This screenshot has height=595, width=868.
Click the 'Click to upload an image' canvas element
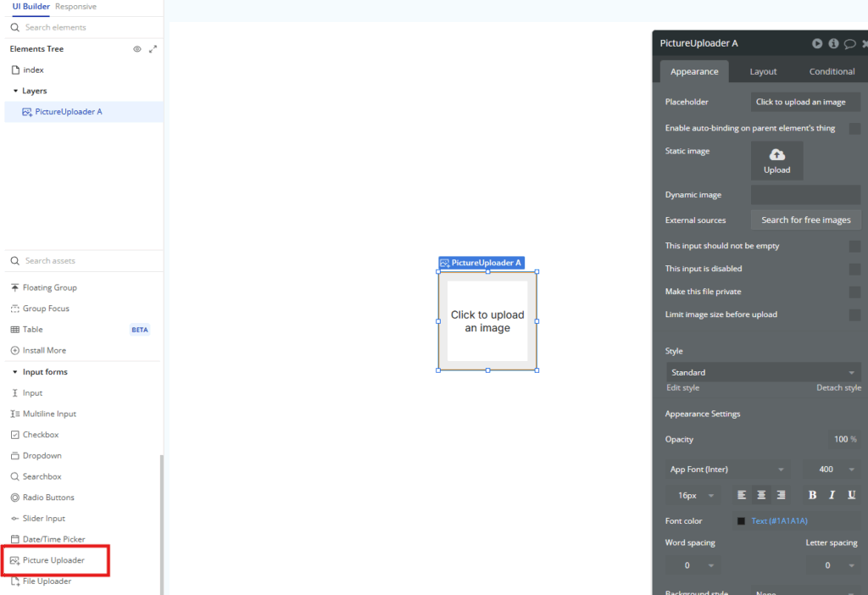(x=487, y=321)
